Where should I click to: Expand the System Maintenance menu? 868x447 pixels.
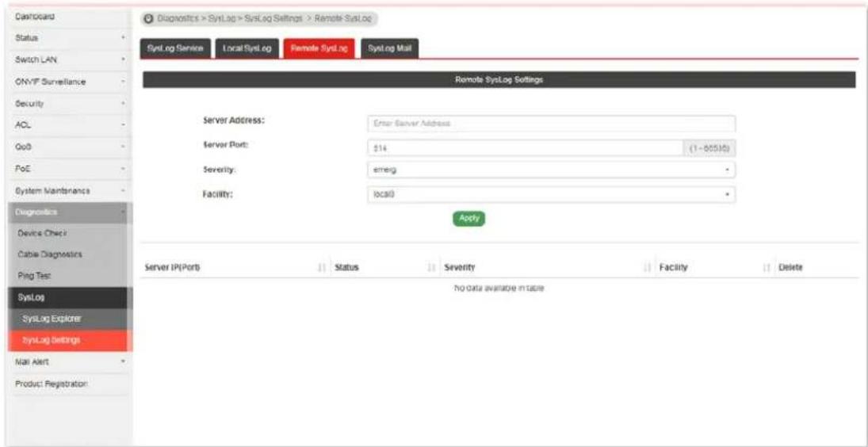click(69, 191)
